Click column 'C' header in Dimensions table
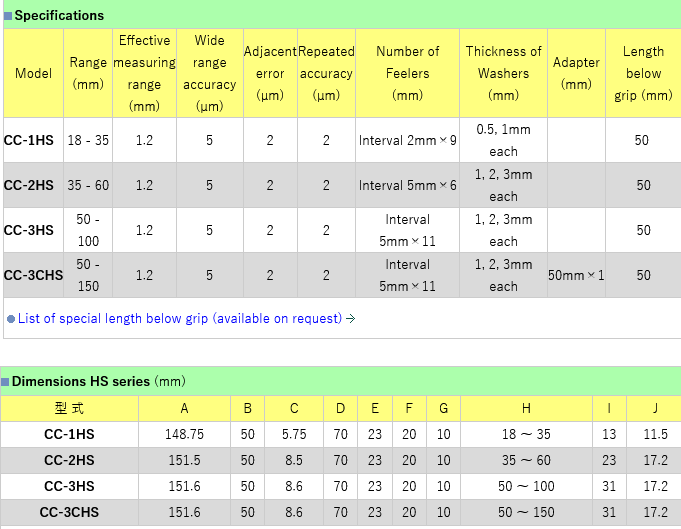Image resolution: width=681 pixels, height=529 pixels. click(x=294, y=408)
